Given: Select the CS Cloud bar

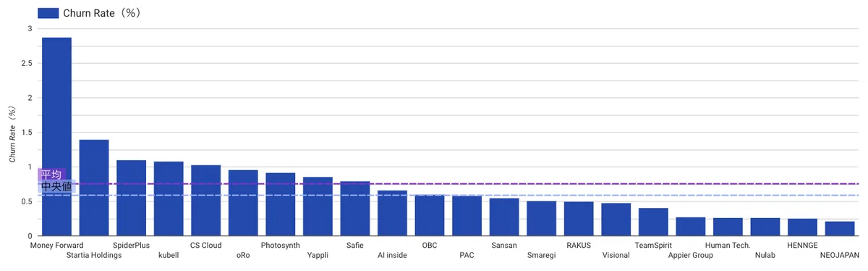Looking at the screenshot, I should pyautogui.click(x=206, y=200).
